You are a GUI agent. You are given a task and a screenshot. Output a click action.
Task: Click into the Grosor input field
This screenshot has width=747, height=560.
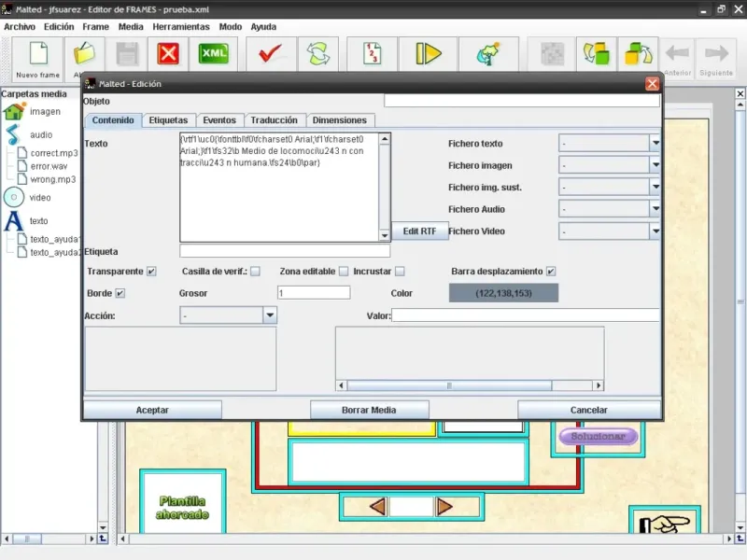(x=313, y=293)
